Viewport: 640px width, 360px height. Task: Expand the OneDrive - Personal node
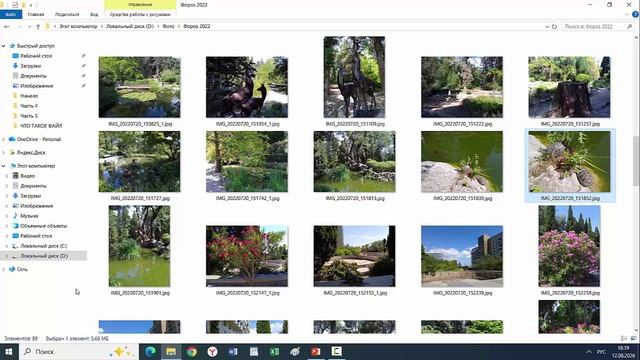tap(4, 139)
